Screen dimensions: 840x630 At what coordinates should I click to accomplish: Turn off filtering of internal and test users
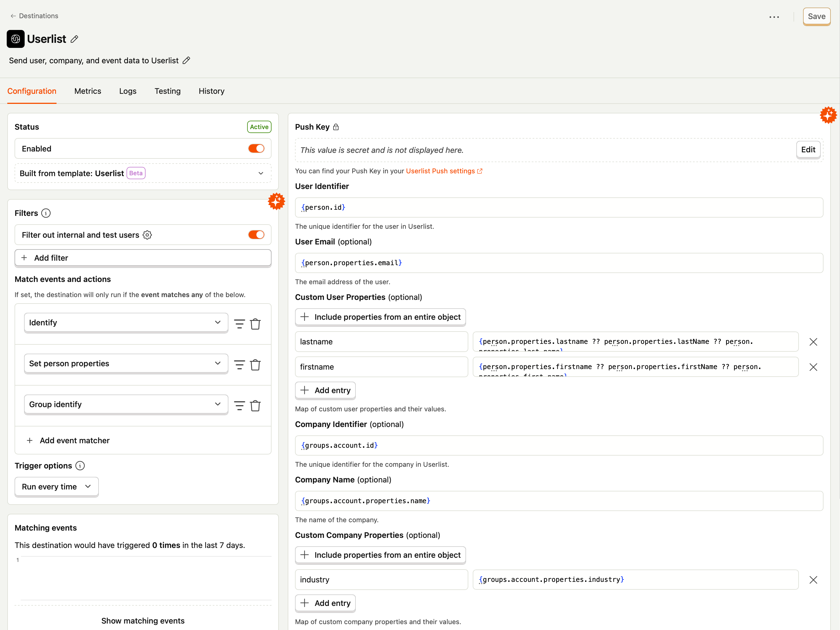pyautogui.click(x=256, y=235)
